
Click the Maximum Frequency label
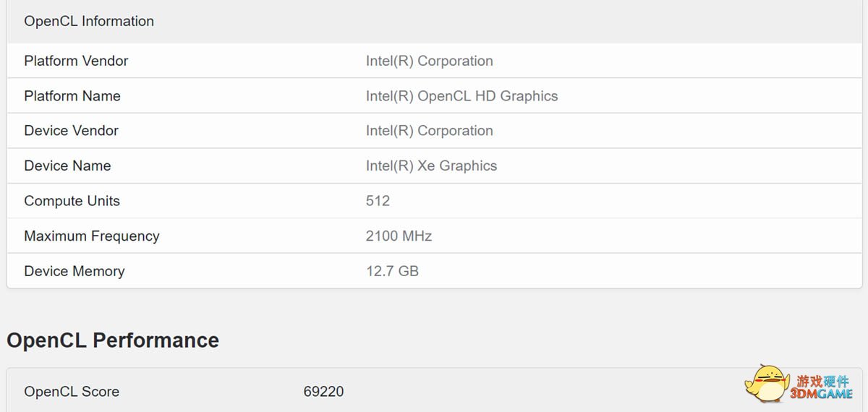click(x=92, y=236)
